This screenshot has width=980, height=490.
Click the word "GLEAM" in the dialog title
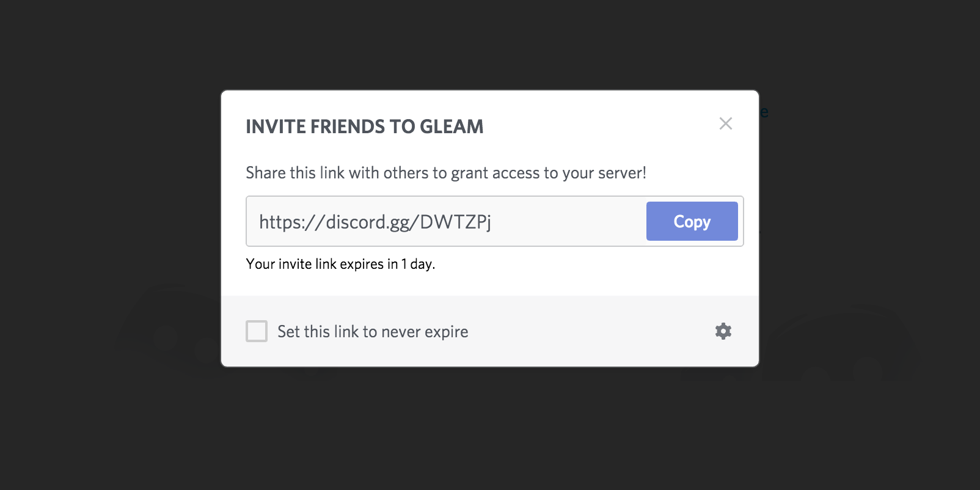point(452,126)
